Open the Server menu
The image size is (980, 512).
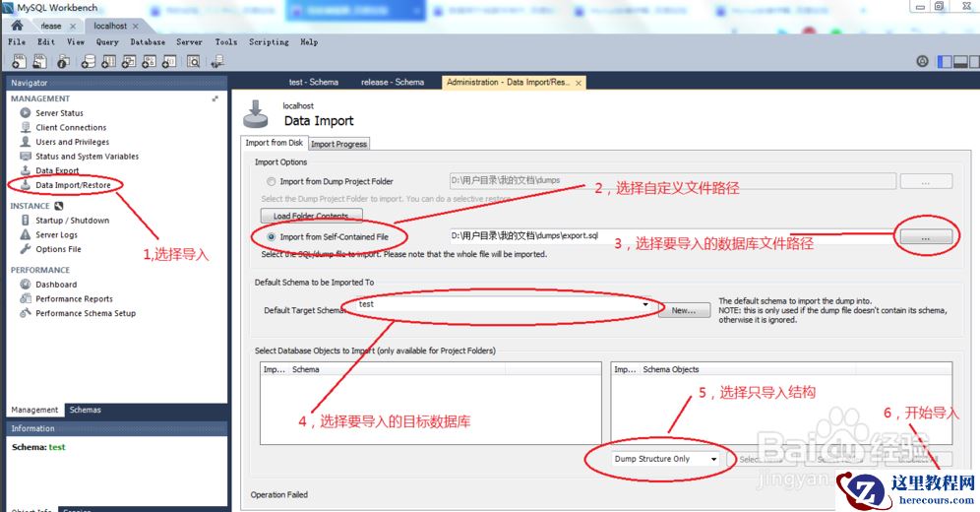pyautogui.click(x=189, y=42)
